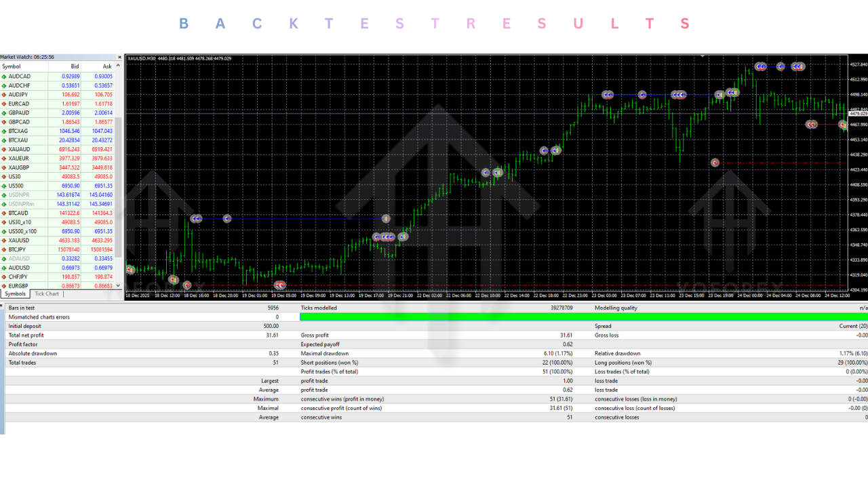Close the Market Watch panel
The width and height of the screenshot is (868, 488).
click(x=119, y=56)
